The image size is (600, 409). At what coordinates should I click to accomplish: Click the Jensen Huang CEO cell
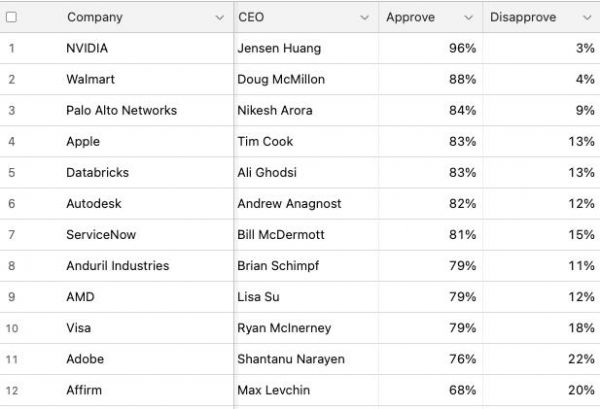[x=273, y=48]
